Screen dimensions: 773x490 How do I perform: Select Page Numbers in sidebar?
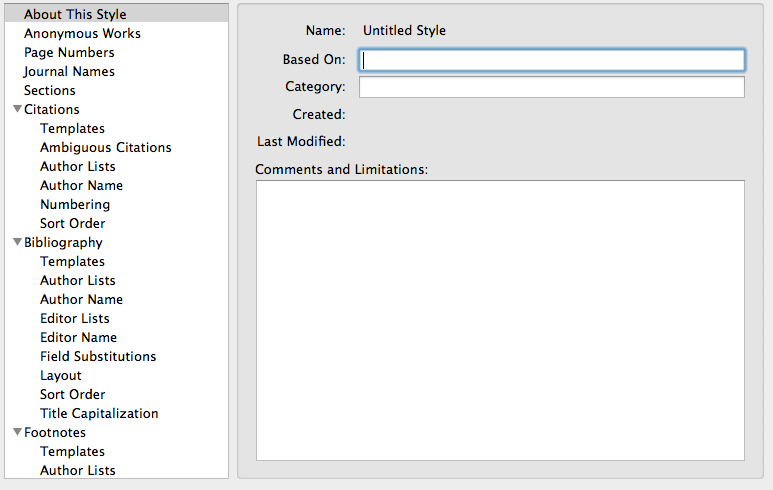coord(69,52)
